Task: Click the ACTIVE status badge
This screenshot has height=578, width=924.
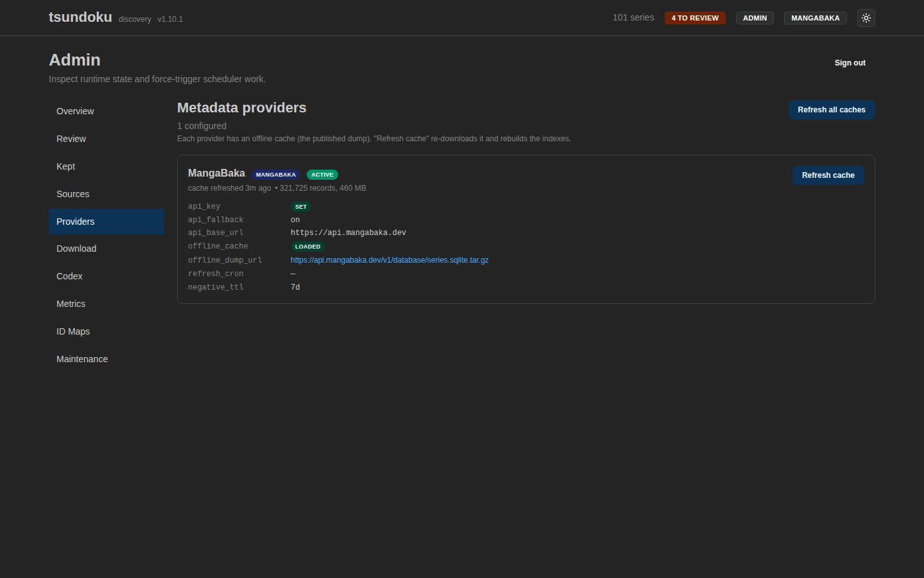Action: coord(322,175)
